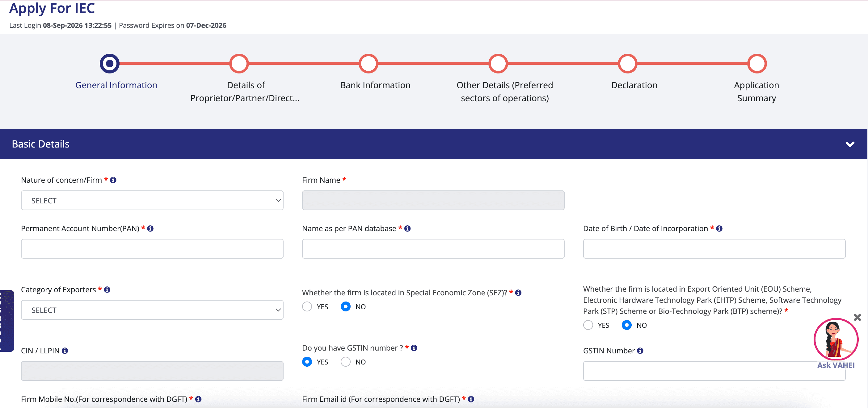Select YES for EOU/EHTP/STP/BTP scheme
The width and height of the screenshot is (868, 408).
588,325
